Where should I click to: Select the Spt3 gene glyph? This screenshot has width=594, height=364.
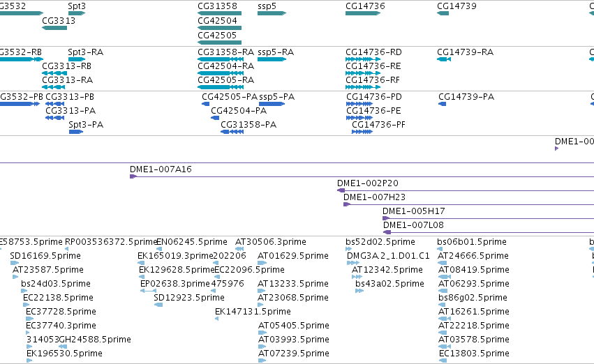click(77, 13)
